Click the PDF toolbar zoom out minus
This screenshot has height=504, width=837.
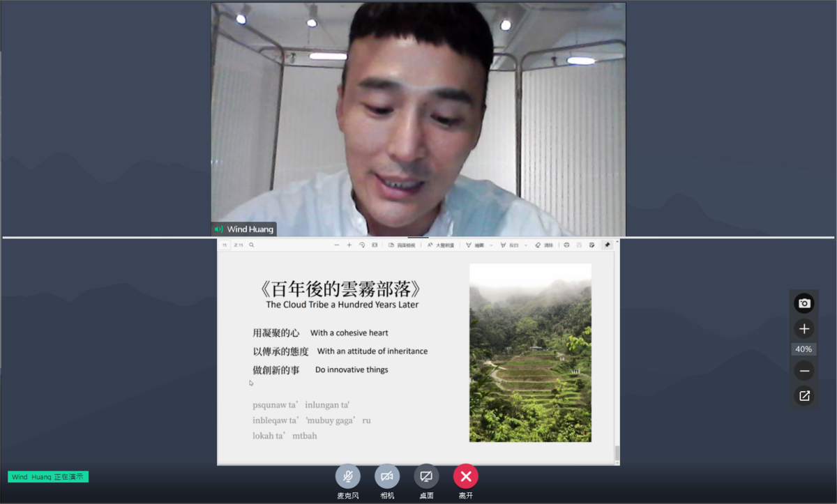(337, 245)
